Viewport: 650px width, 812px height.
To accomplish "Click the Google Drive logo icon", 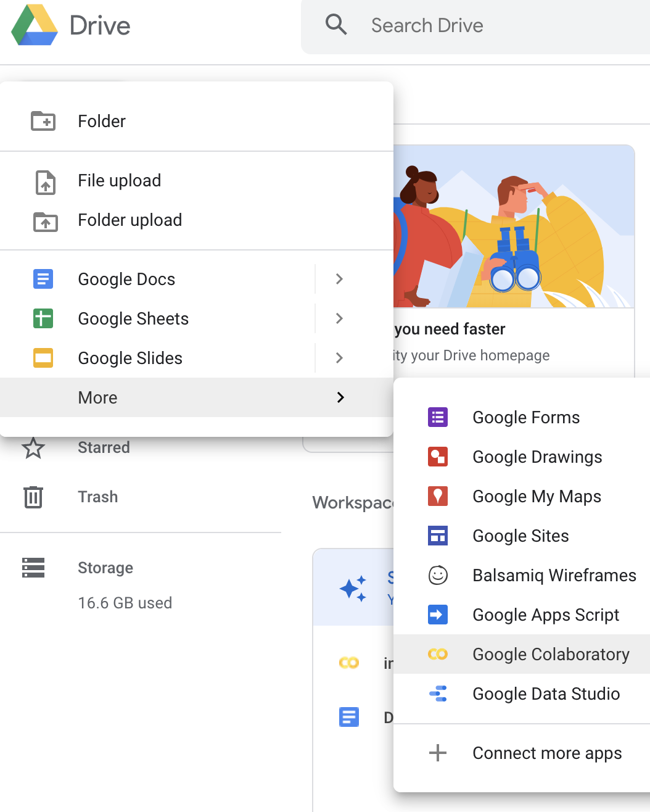I will 35,25.
